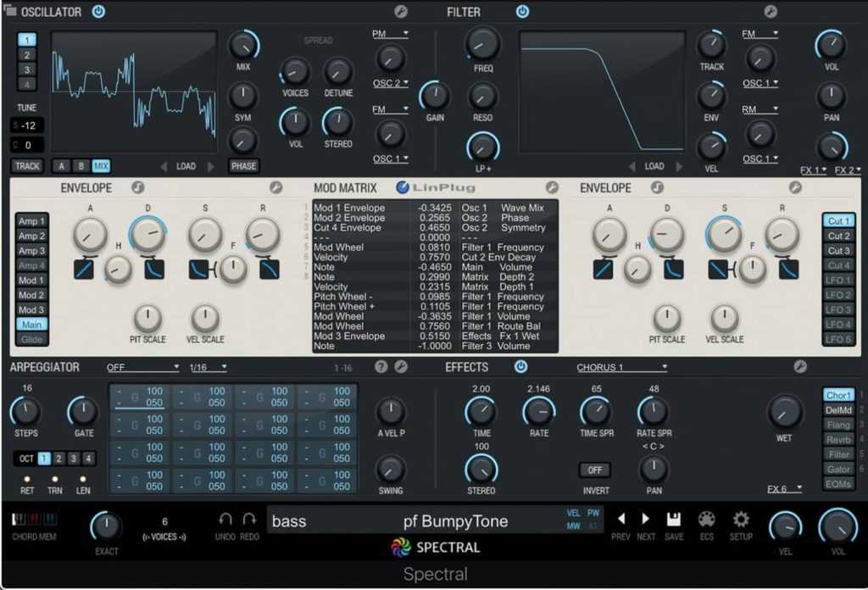
Task: Click the Undo arrow icon
Action: pyautogui.click(x=225, y=519)
